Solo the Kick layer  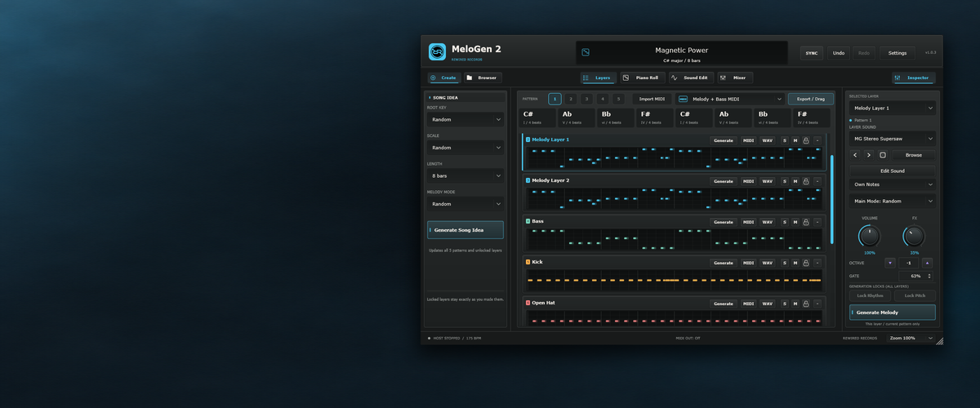[785, 263]
